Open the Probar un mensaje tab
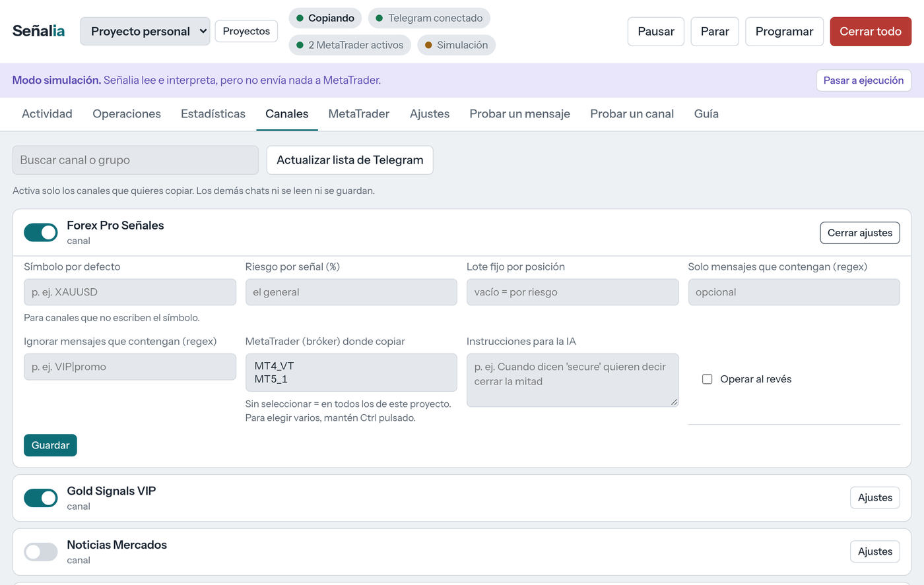Viewport: 924px width, 585px height. tap(520, 113)
